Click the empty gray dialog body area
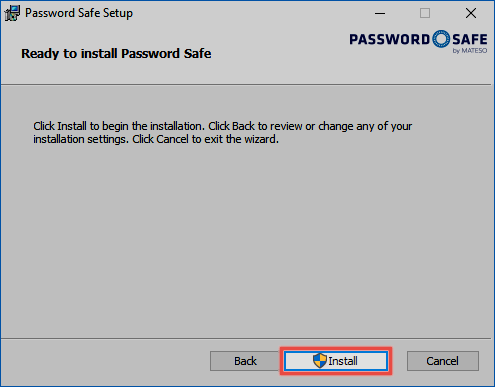 pos(247,240)
